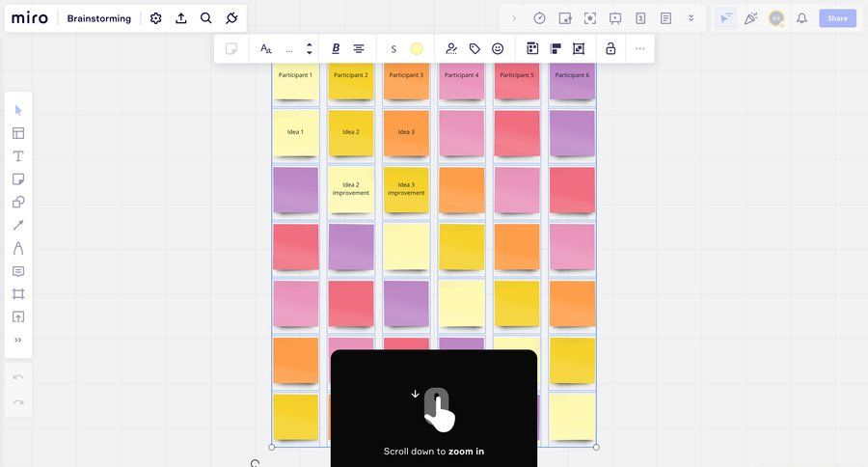Open the font style Aa dropdown

266,49
